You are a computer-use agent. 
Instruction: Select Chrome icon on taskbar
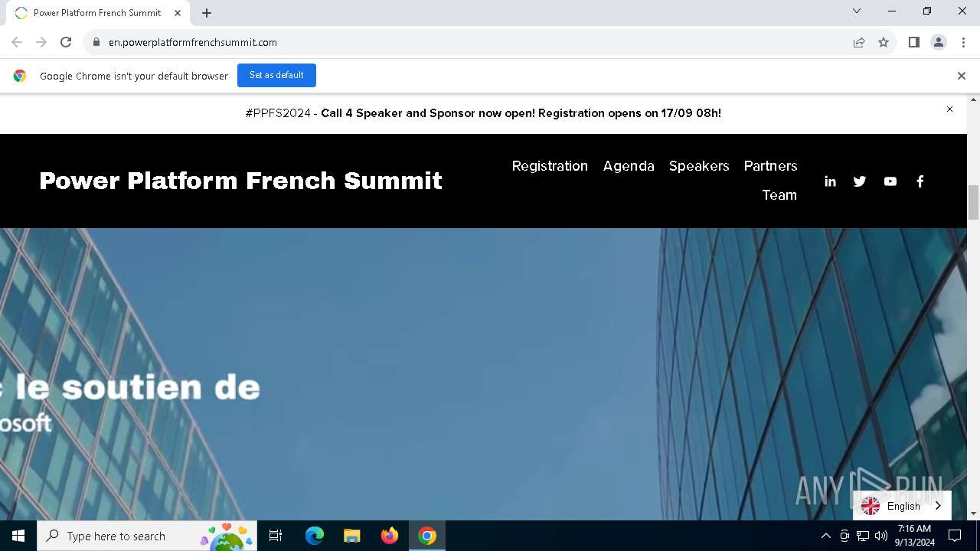tap(427, 536)
